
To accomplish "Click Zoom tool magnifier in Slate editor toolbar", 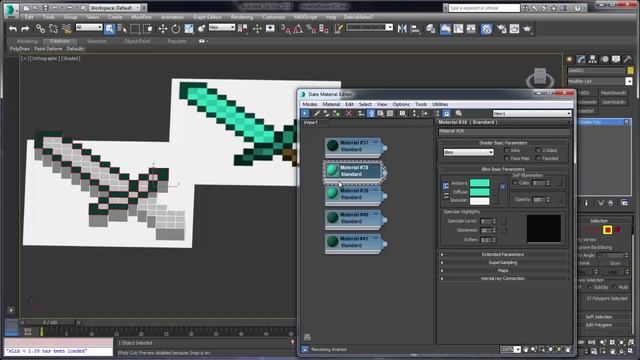I will (459, 113).
